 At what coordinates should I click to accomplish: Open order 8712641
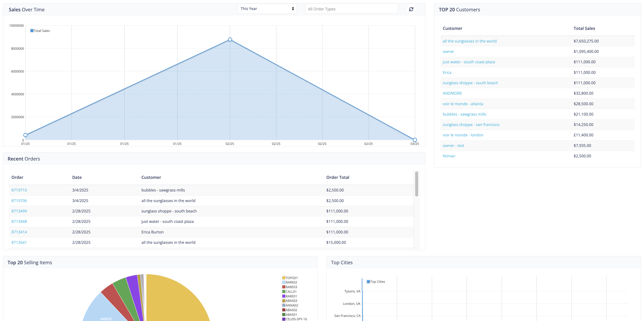[x=19, y=243]
